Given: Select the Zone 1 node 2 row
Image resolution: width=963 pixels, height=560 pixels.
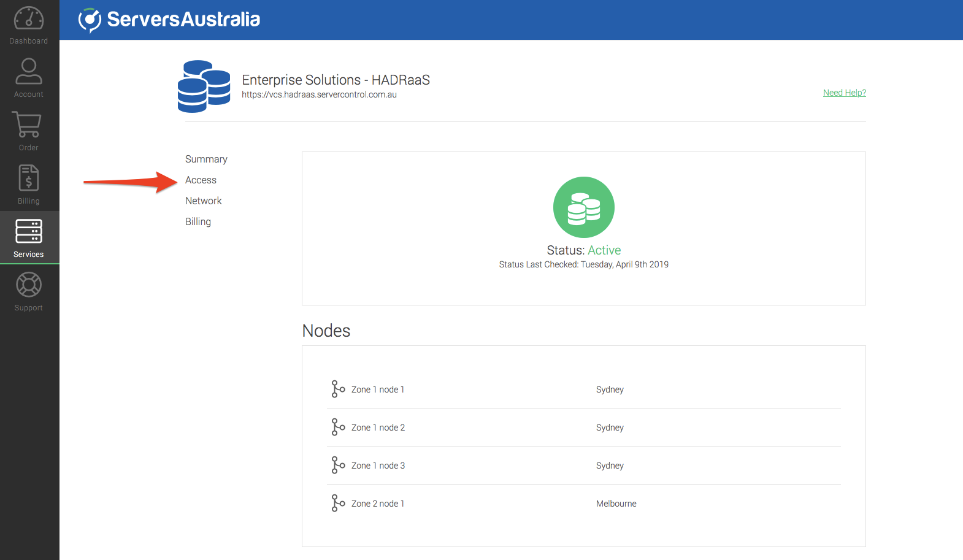Looking at the screenshot, I should pos(378,428).
